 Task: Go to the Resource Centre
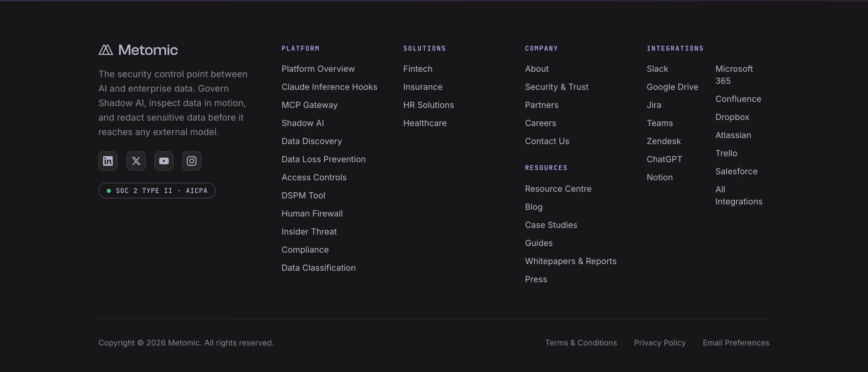coord(558,189)
